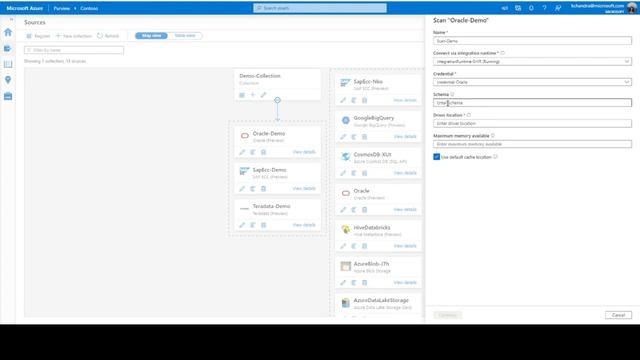
Task: Open the Glossary icon in left sidebar
Action: click(8, 64)
